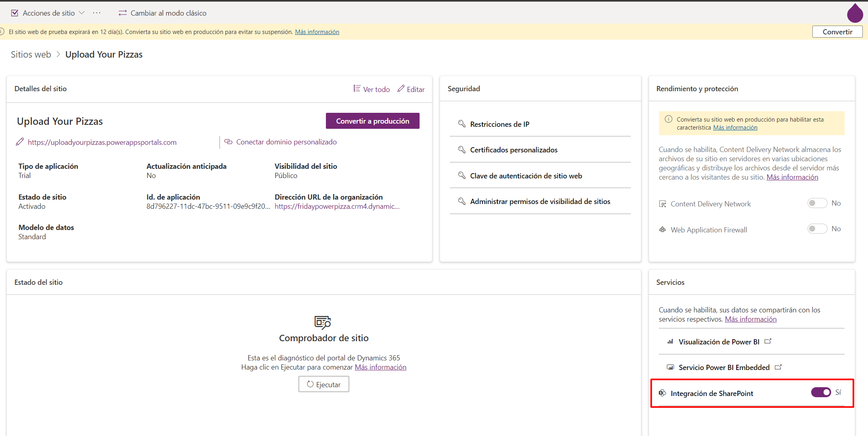Switch to classic mode via Cambiar al modo clásico
This screenshot has width=868, height=436.
169,13
